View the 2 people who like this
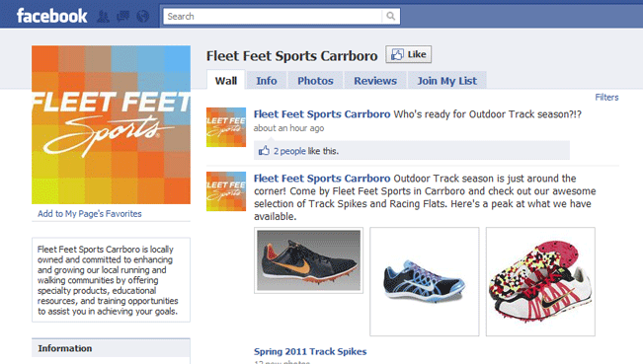643x364 pixels. 289,151
